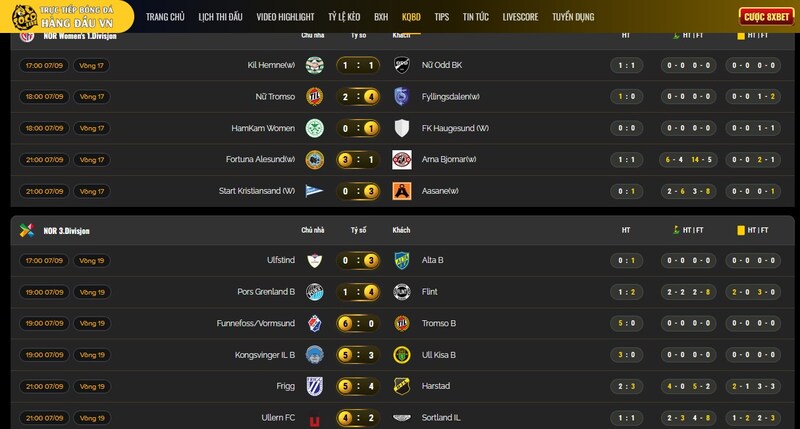Viewport: 800px width, 429px height.
Task: Click the Fortuna Alesund 3:1 score
Action: (x=358, y=160)
